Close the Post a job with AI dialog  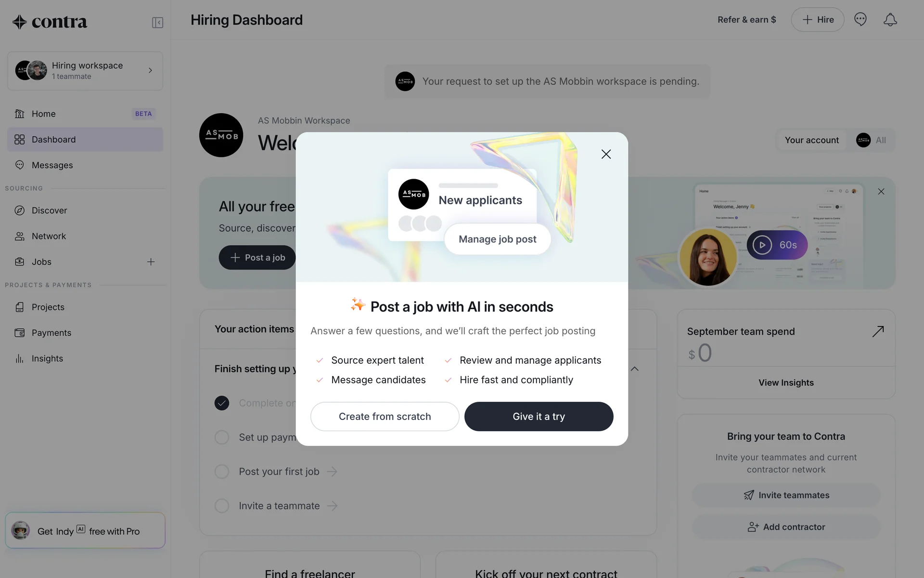click(x=606, y=154)
